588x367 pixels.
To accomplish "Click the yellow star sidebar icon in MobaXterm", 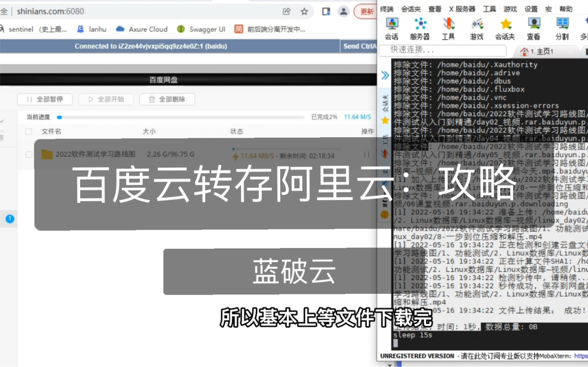I will [x=385, y=120].
